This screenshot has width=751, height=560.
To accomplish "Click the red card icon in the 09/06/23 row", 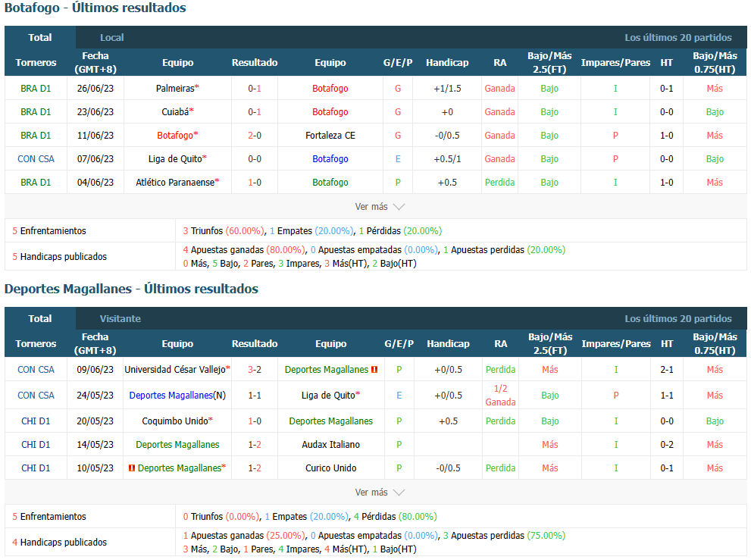I will 374,369.
